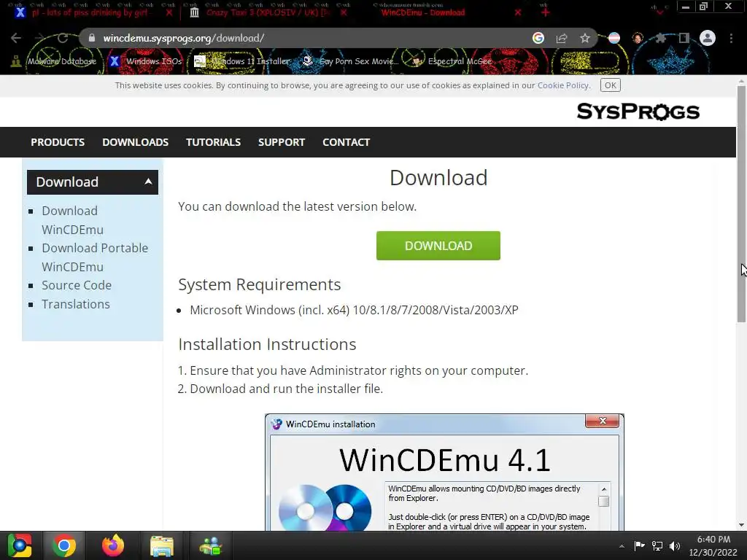The height and width of the screenshot is (560, 747).
Task: Open the Malware Database bookmark
Action: (x=55, y=61)
